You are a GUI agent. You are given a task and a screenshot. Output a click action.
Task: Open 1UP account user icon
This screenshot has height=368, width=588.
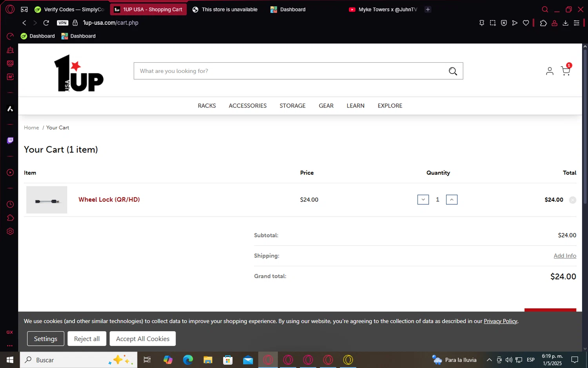(x=550, y=71)
